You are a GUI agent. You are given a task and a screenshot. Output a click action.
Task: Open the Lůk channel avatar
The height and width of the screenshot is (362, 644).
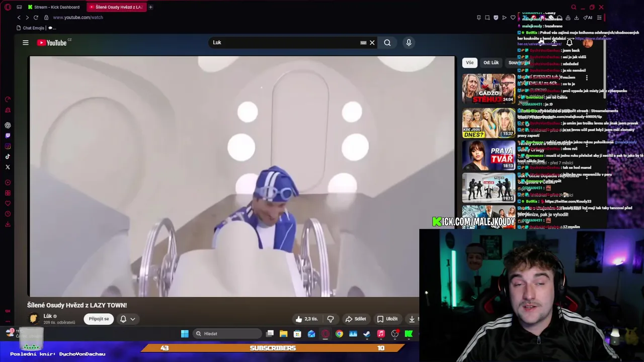(x=33, y=319)
